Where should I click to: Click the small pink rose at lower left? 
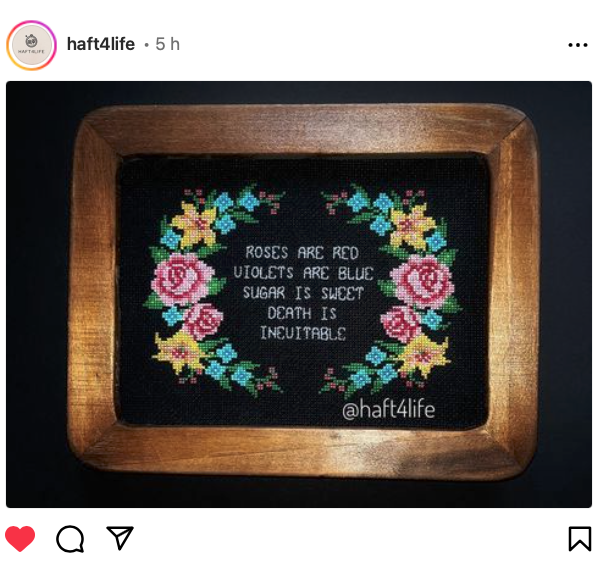204,322
